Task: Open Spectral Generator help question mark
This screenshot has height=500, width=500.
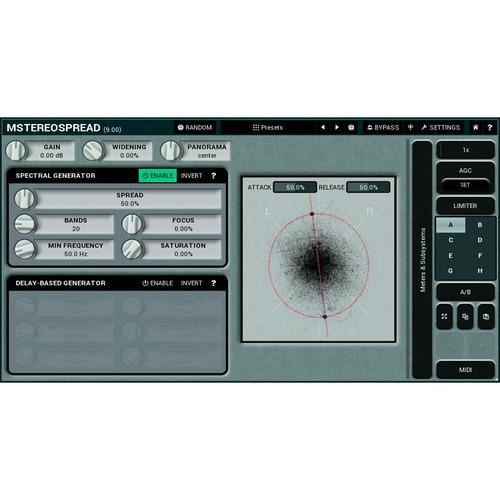Action: point(213,175)
